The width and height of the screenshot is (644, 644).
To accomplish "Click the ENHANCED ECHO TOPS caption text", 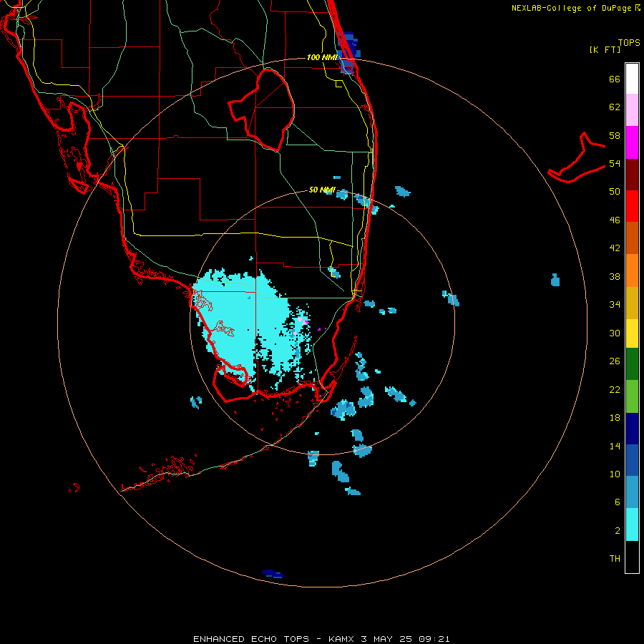I will point(251,639).
